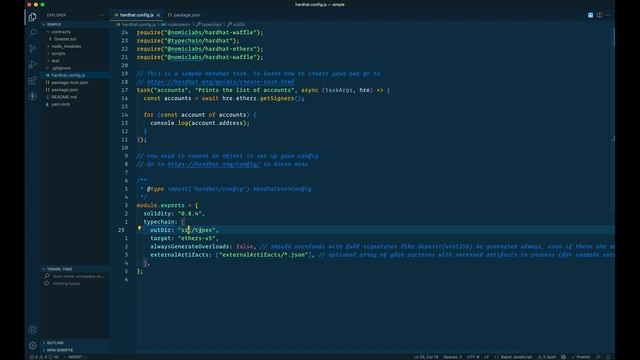Open the Explorer view in activity bar
The width and height of the screenshot is (640, 360).
(32, 17)
